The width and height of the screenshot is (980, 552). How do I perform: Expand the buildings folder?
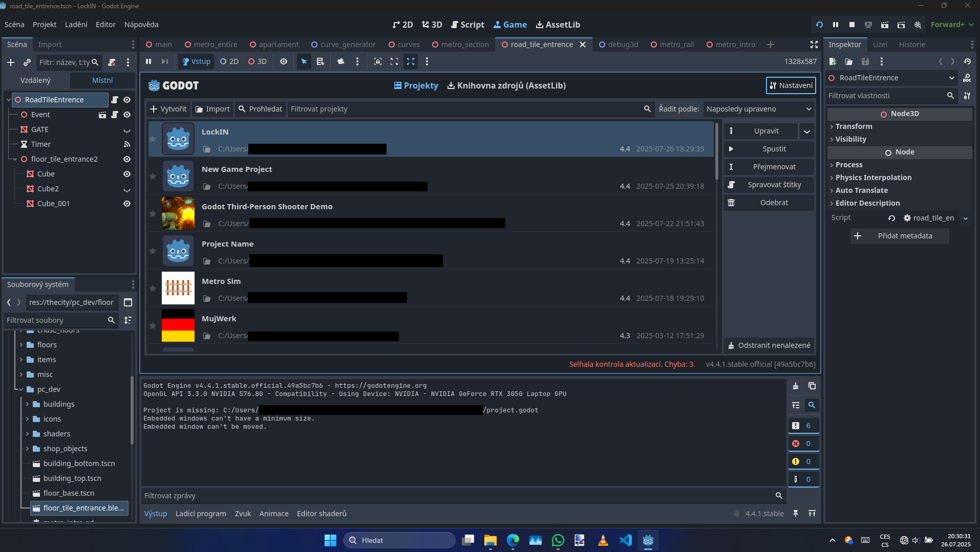point(27,404)
